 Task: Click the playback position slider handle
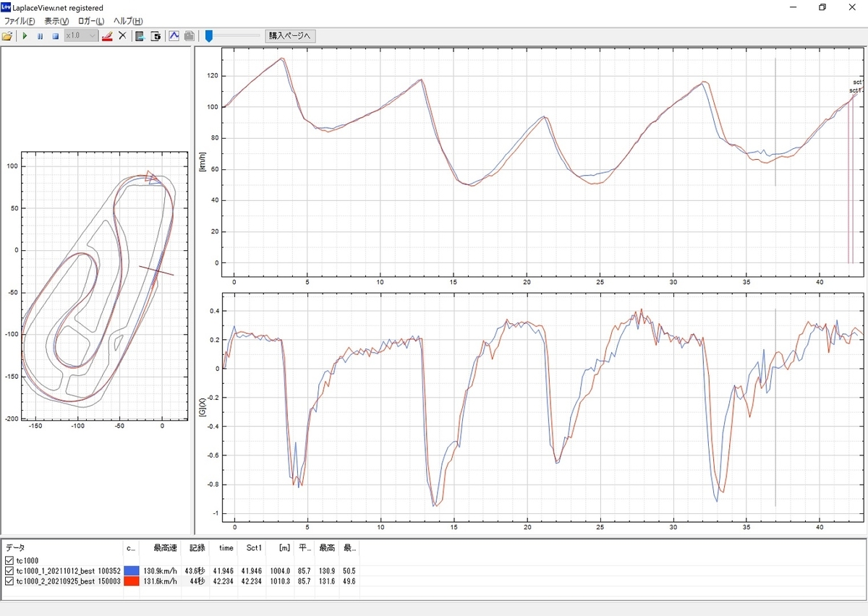pyautogui.click(x=208, y=35)
